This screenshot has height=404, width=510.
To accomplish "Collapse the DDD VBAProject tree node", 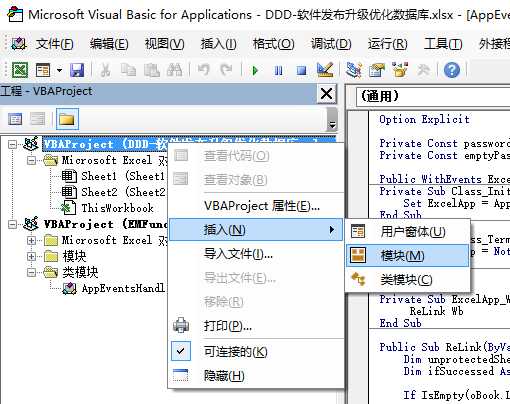I will 12,144.
